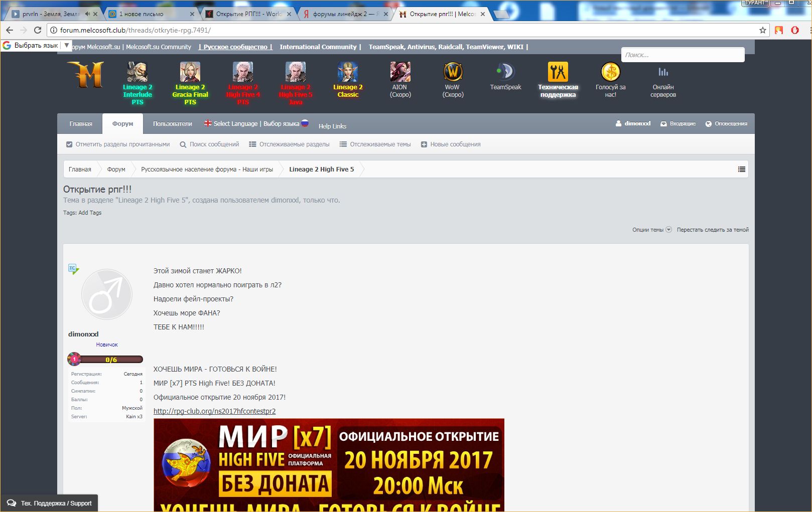Open the TeamSpeak icon in the header
812x512 pixels.
505,72
